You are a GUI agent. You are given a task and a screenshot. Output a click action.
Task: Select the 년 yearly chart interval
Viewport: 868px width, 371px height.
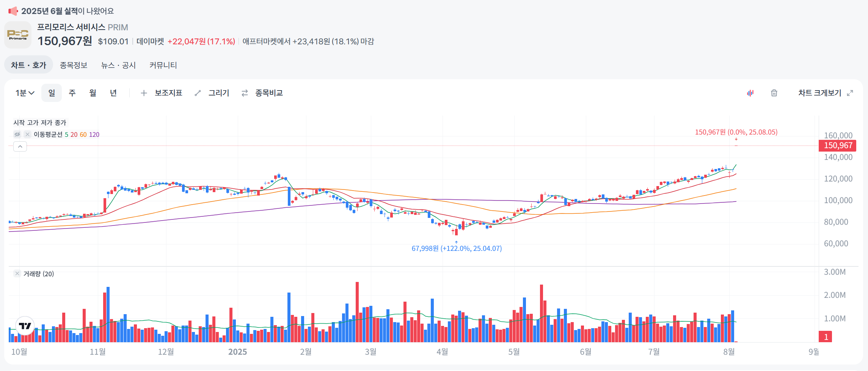tap(113, 93)
